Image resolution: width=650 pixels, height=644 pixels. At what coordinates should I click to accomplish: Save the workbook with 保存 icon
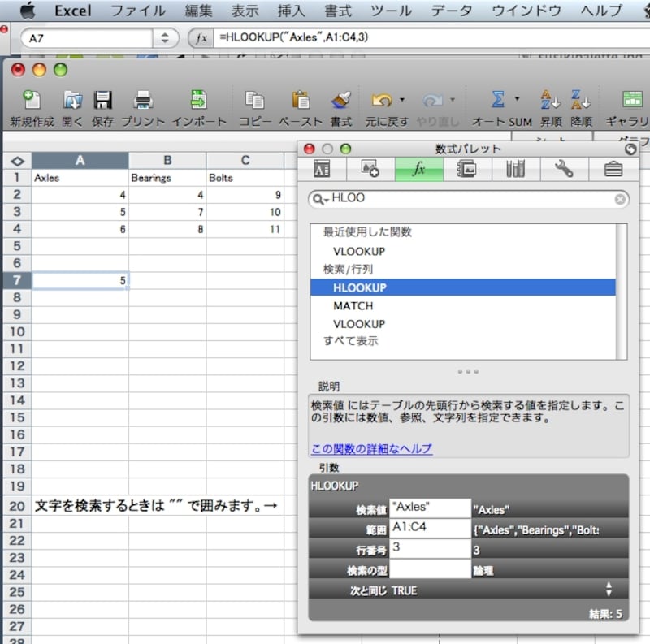tap(102, 99)
